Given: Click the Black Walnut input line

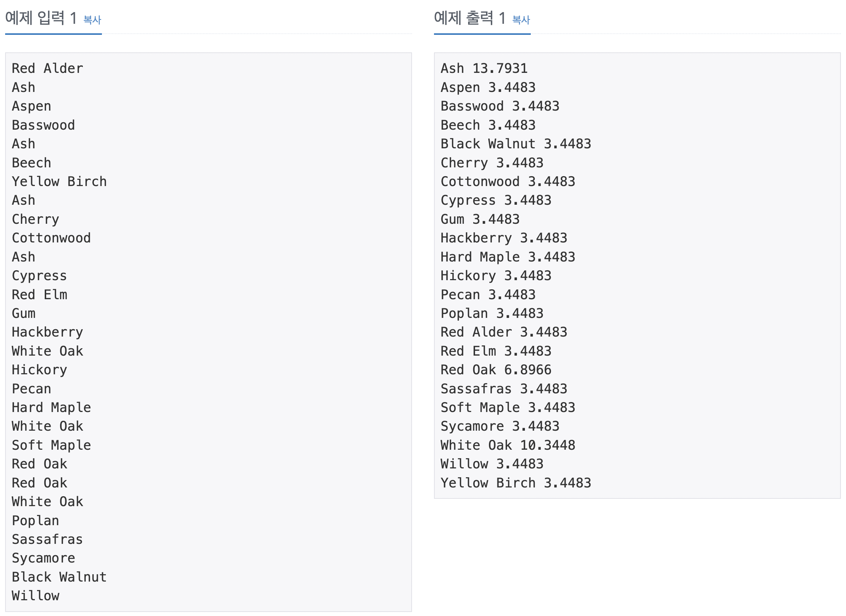Looking at the screenshot, I should click(x=59, y=577).
